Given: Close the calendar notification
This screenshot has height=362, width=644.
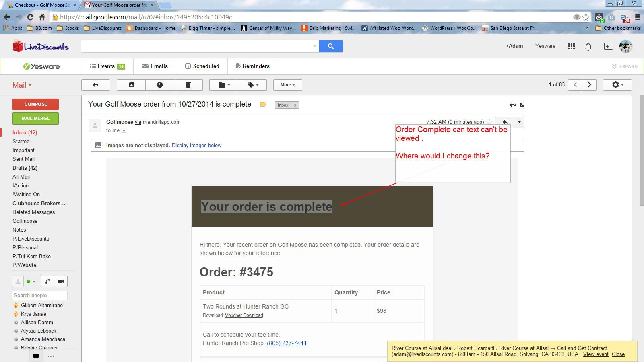Looking at the screenshot, I should click(618, 354).
